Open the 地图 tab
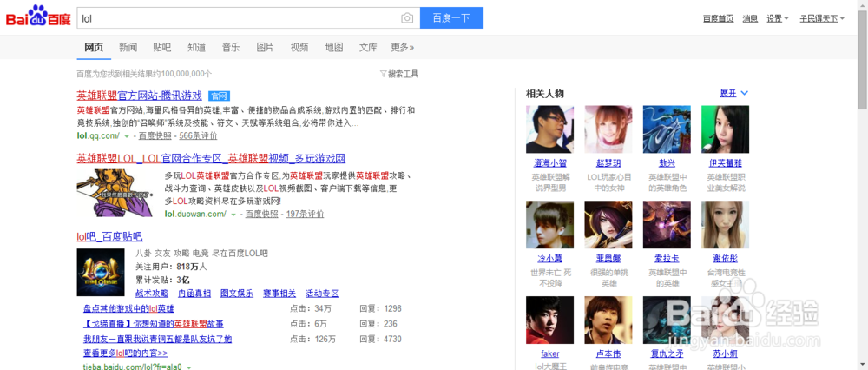Screen dimensions: 868x370 (x=334, y=47)
